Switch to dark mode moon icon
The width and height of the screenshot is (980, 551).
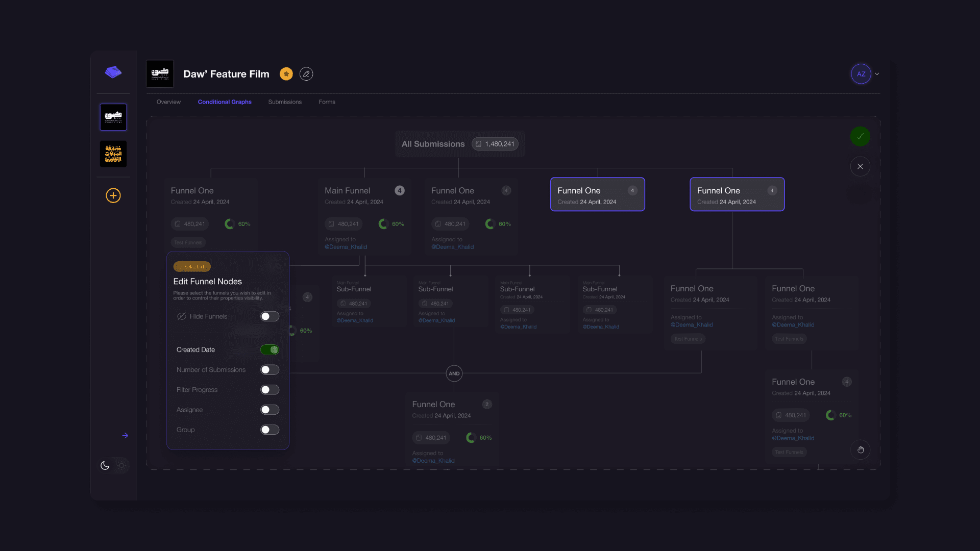click(x=105, y=465)
